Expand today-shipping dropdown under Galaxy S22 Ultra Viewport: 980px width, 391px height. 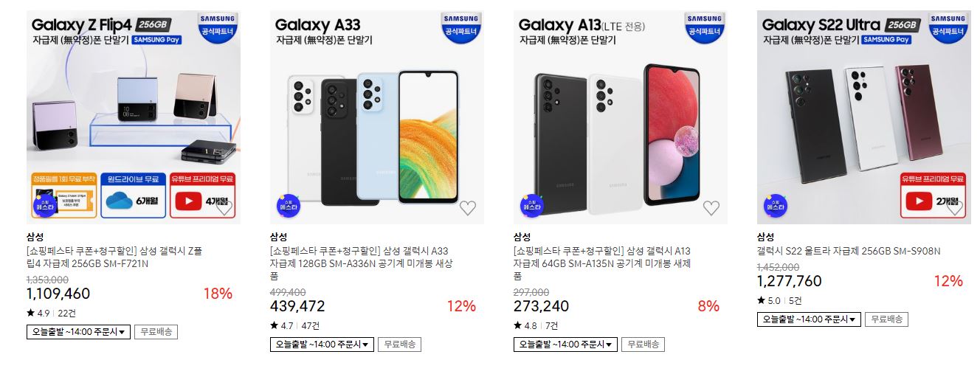[809, 319]
